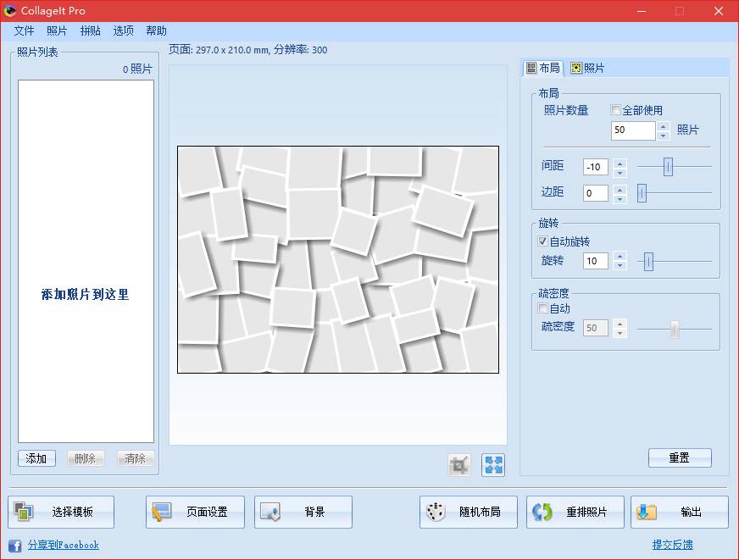
Task: Decrease 间距 spacing with the down arrow
Action: click(x=620, y=172)
